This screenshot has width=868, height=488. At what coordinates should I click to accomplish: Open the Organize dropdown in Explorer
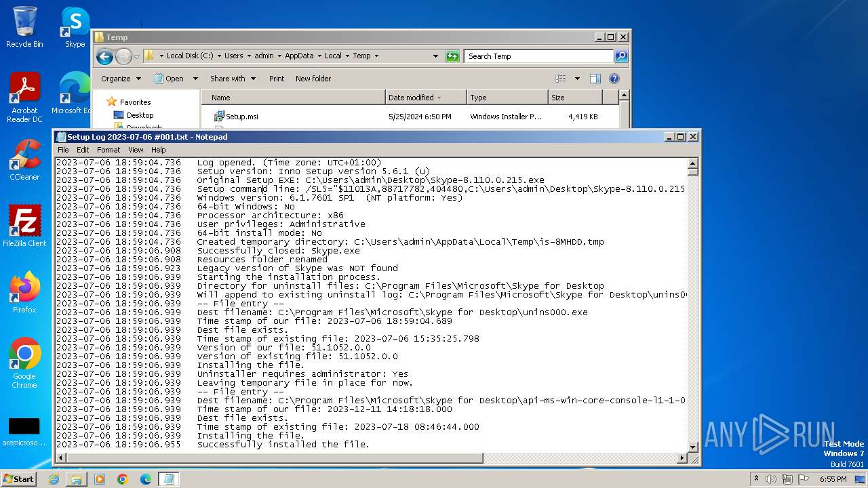121,79
